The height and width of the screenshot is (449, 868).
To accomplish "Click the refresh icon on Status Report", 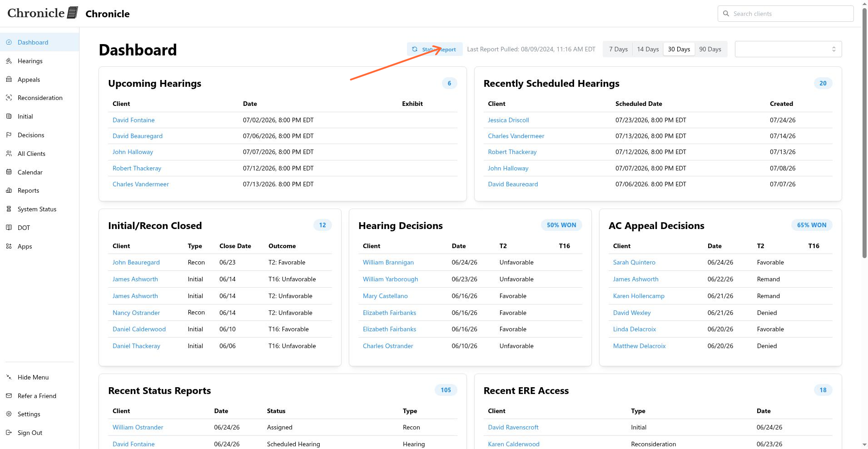I will pyautogui.click(x=415, y=49).
